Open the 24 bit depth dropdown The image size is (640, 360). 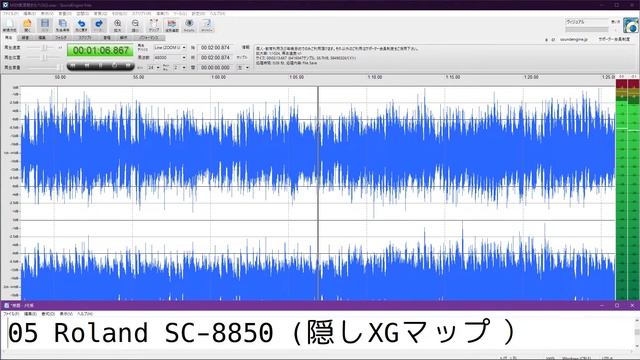(153, 67)
